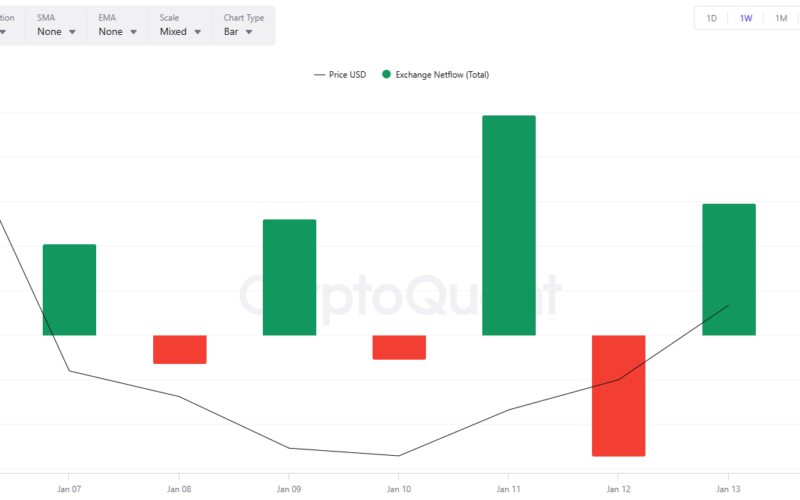800x500 pixels.
Task: Click the Jan 13 green netflow bar
Action: click(729, 269)
